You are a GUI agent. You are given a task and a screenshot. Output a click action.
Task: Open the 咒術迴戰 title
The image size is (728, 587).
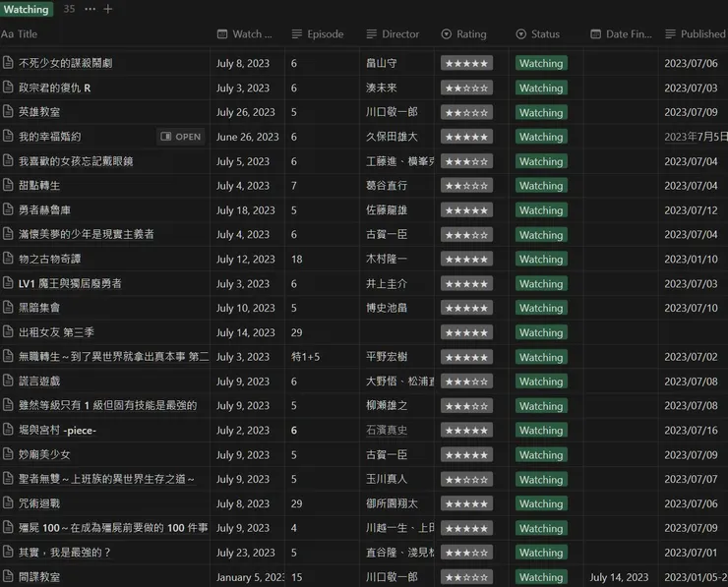pyautogui.click(x=39, y=503)
